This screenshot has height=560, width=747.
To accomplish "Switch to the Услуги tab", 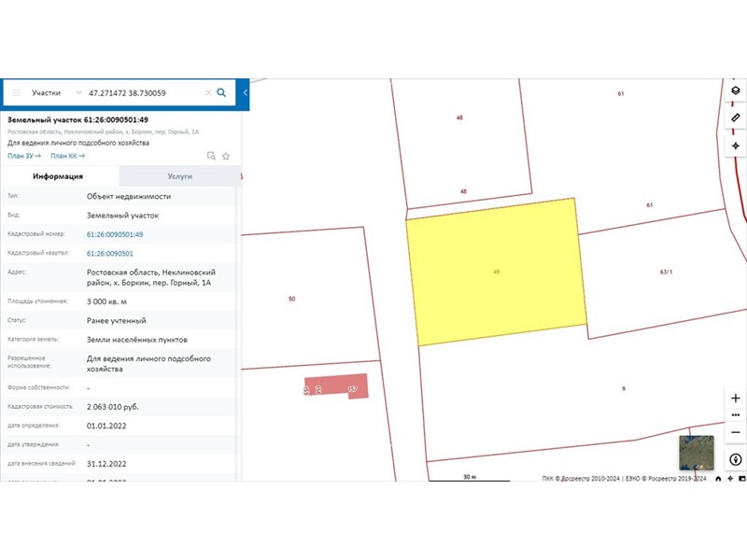I will tap(179, 175).
